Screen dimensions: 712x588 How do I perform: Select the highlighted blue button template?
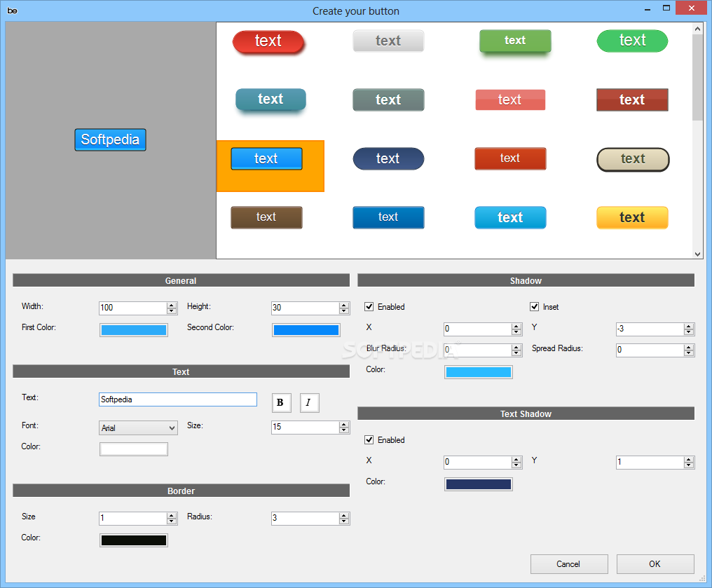click(x=266, y=159)
